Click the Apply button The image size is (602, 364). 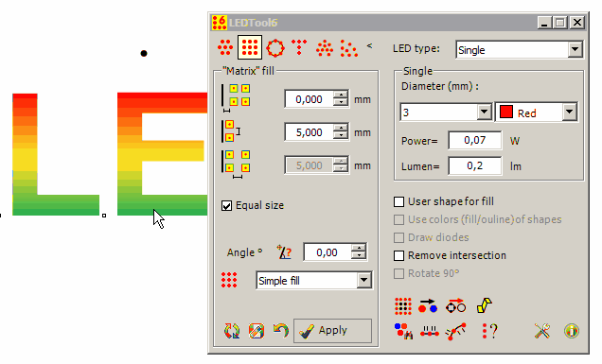tap(332, 330)
